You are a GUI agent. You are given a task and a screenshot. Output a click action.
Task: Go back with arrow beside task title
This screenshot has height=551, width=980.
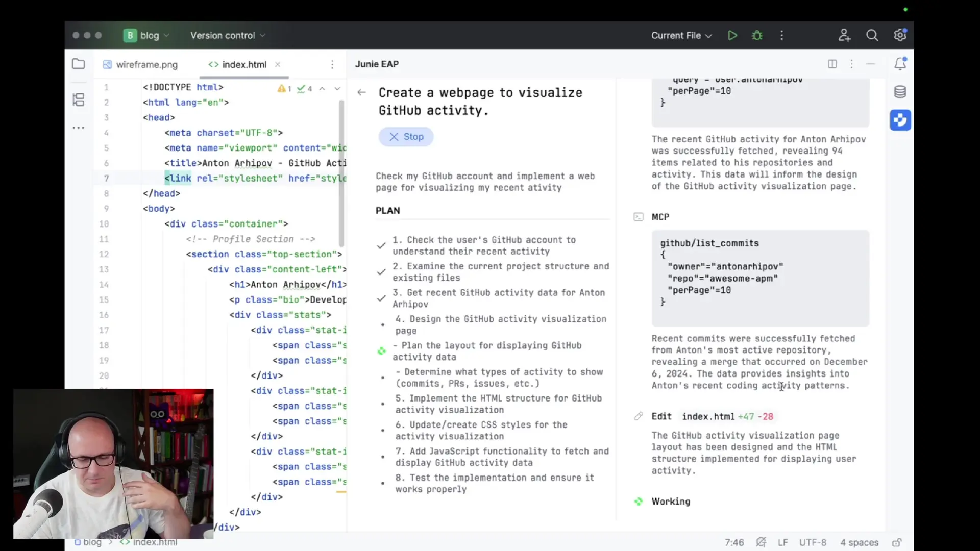362,92
